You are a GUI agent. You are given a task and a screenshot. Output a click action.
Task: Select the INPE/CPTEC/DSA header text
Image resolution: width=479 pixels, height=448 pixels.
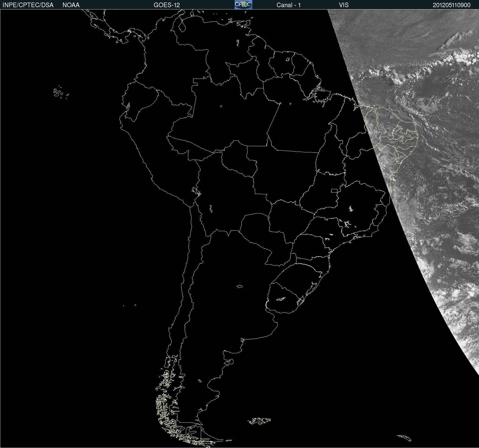[28, 5]
